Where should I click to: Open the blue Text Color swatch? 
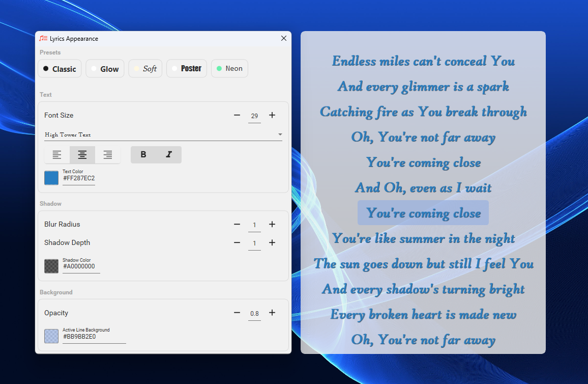click(51, 178)
